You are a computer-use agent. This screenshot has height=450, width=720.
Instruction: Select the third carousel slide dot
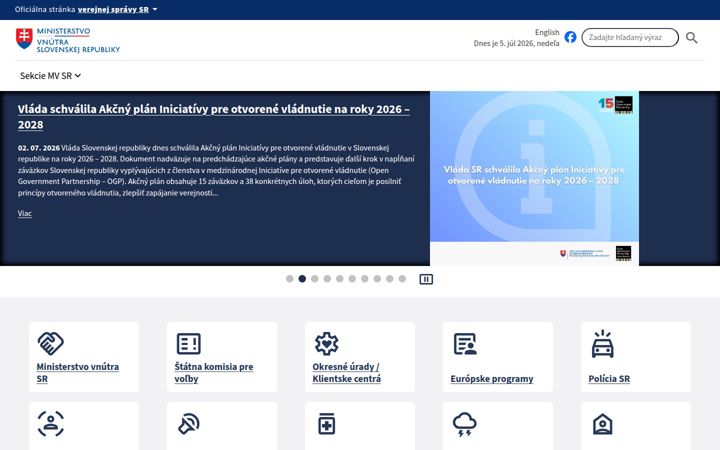(x=315, y=279)
